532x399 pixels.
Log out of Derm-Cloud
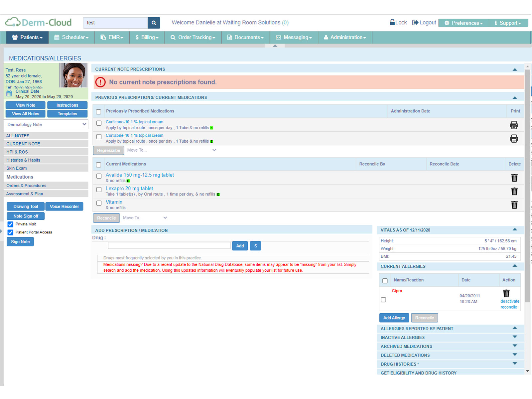click(x=424, y=22)
